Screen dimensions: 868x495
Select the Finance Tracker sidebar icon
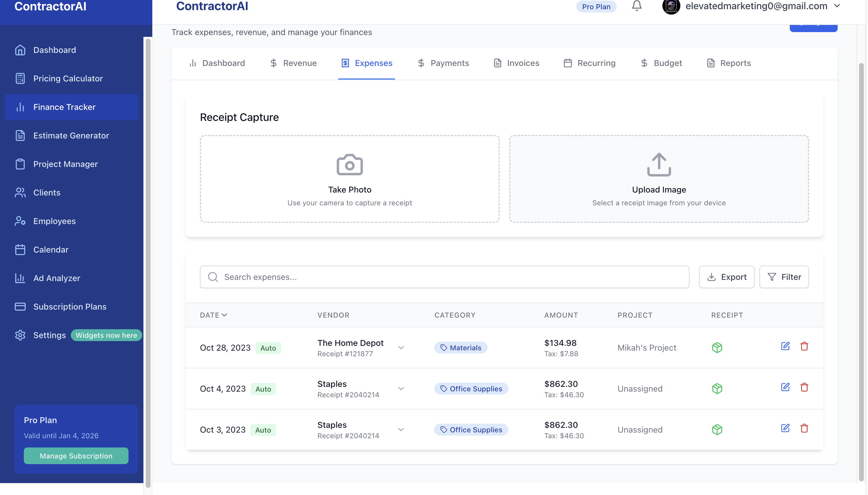(20, 107)
